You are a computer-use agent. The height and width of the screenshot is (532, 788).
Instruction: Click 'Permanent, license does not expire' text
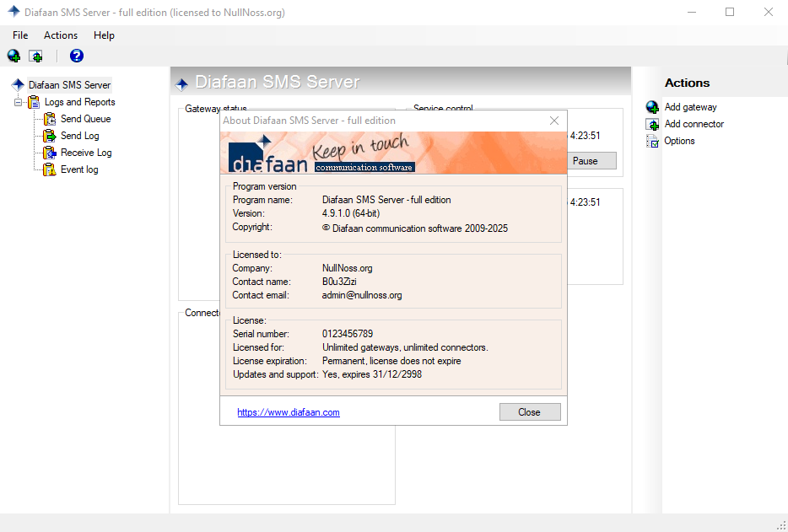[x=391, y=361]
